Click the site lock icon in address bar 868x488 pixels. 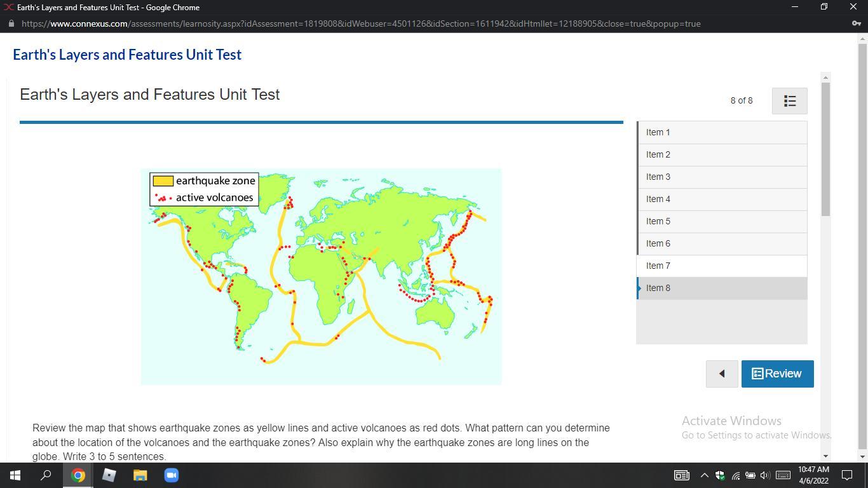click(11, 24)
